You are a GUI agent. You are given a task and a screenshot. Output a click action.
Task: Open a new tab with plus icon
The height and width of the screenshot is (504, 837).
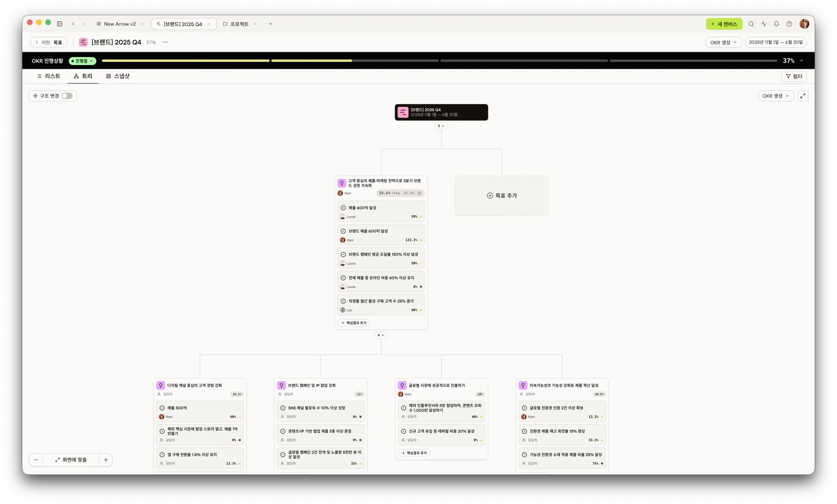(271, 24)
